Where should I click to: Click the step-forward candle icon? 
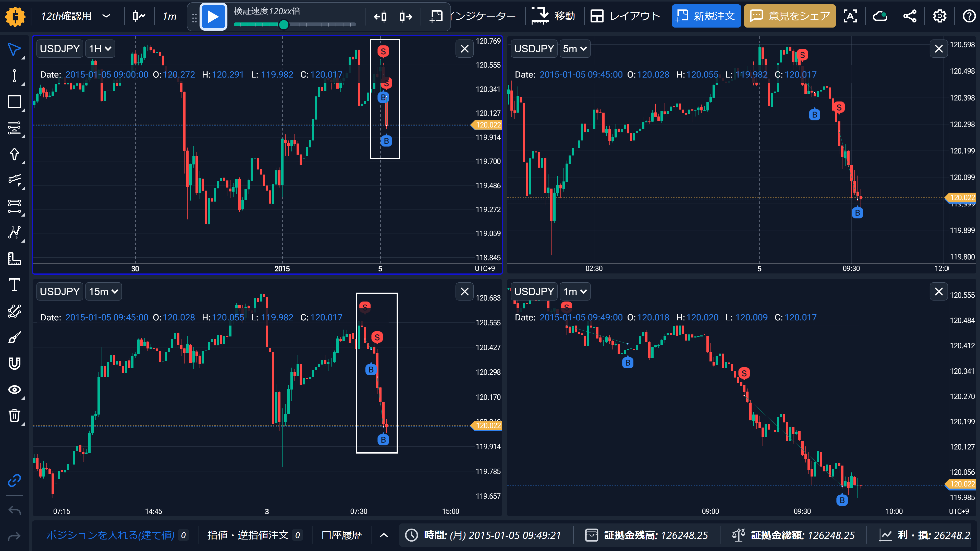pyautogui.click(x=406, y=16)
